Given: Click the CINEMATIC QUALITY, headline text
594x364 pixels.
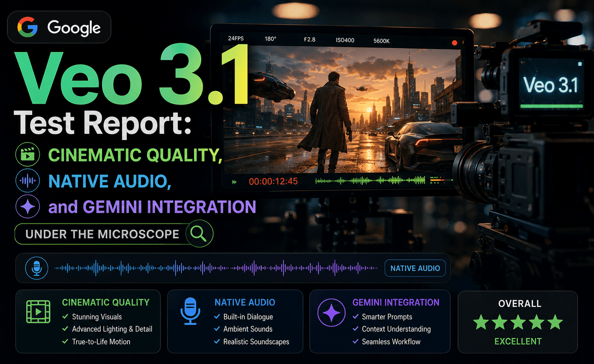Looking at the screenshot, I should [x=135, y=155].
